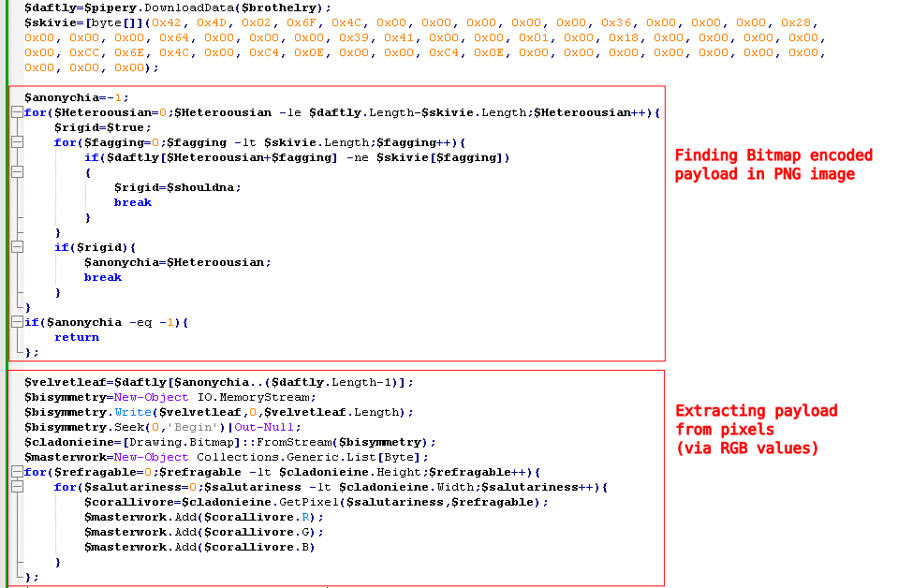This screenshot has width=898, height=588.
Task: Collapse the for($fagging inner loop fold
Action: 16,142
